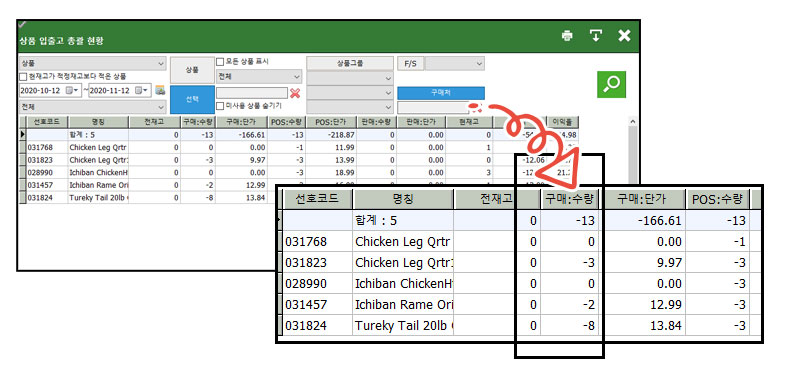Screen dimensions: 800x375
Task: Click the printer icon in title bar
Action: tap(567, 36)
